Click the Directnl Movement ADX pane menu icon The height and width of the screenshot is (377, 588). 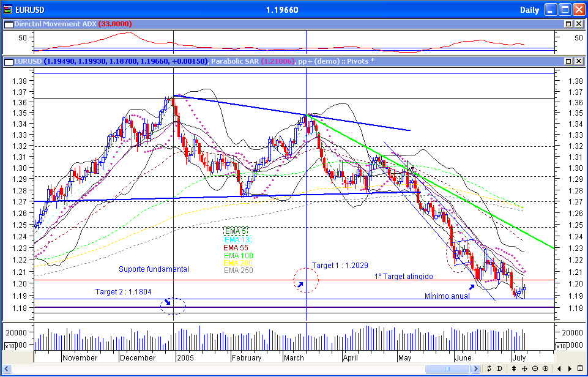[x=8, y=24]
